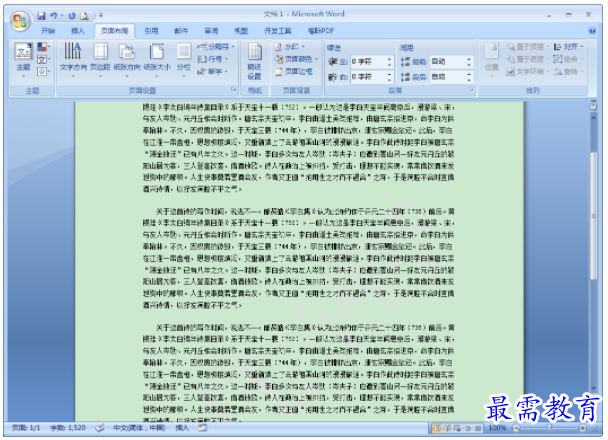
Task: Switch to the 邮件 (Mailings) tab
Action: click(181, 31)
